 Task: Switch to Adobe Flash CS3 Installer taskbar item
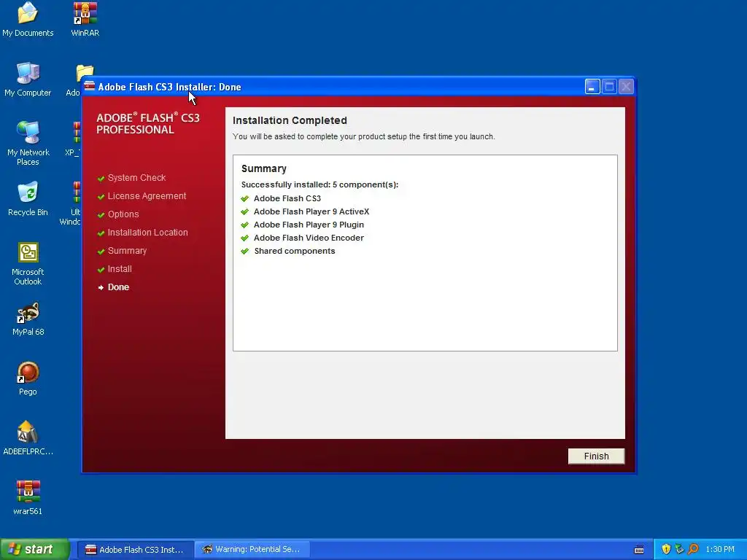(x=135, y=550)
